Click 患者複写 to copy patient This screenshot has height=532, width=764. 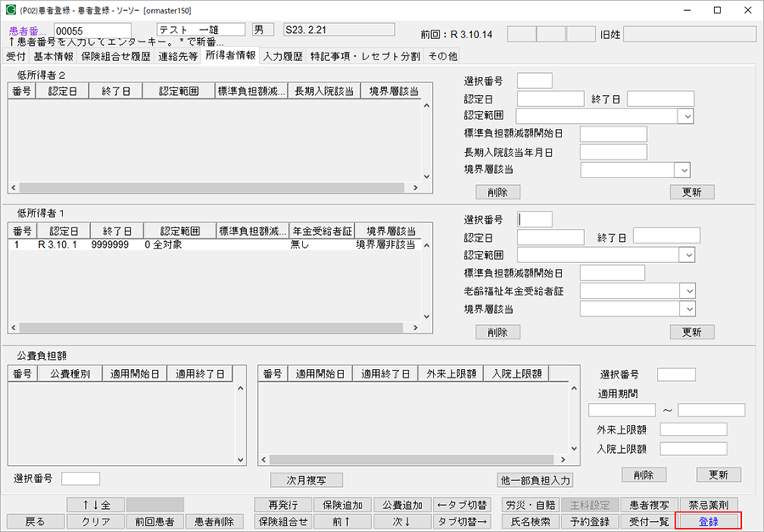click(x=645, y=504)
